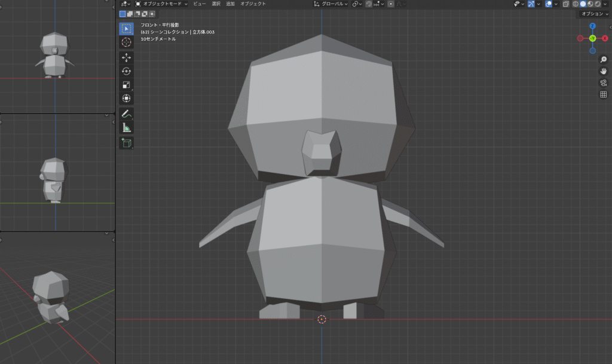Click the hand pan-view icon
The width and height of the screenshot is (612, 364).
tap(603, 71)
